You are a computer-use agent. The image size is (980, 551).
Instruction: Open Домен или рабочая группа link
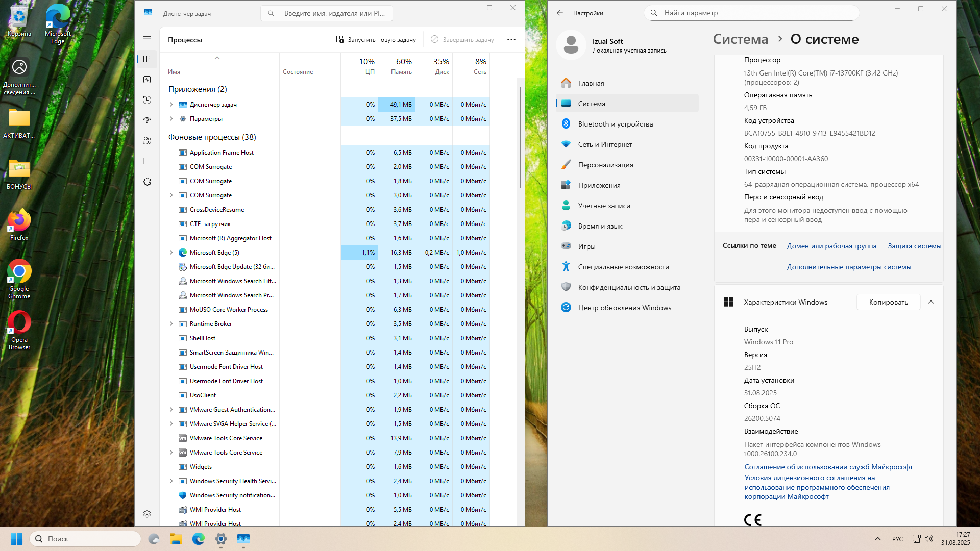click(x=831, y=246)
